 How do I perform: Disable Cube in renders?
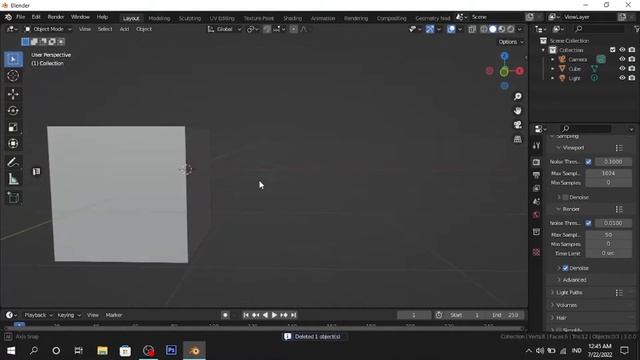click(632, 69)
